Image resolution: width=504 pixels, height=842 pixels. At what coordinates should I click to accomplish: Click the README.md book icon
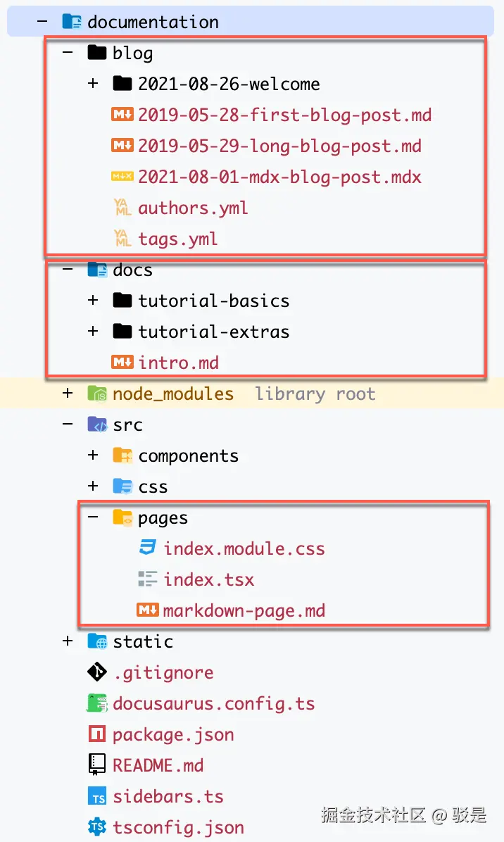point(96,765)
